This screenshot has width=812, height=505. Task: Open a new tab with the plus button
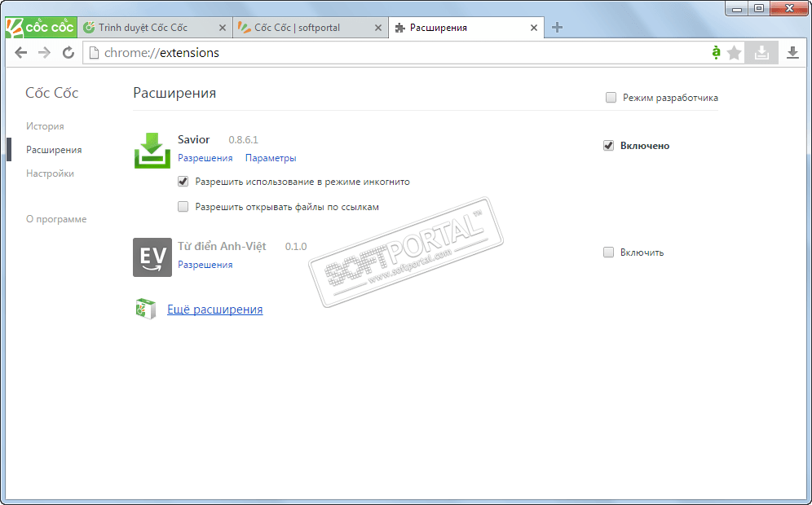pos(557,28)
